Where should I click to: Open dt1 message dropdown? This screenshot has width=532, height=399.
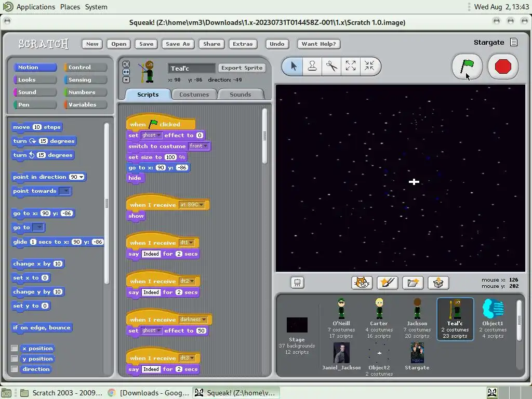tap(187, 243)
